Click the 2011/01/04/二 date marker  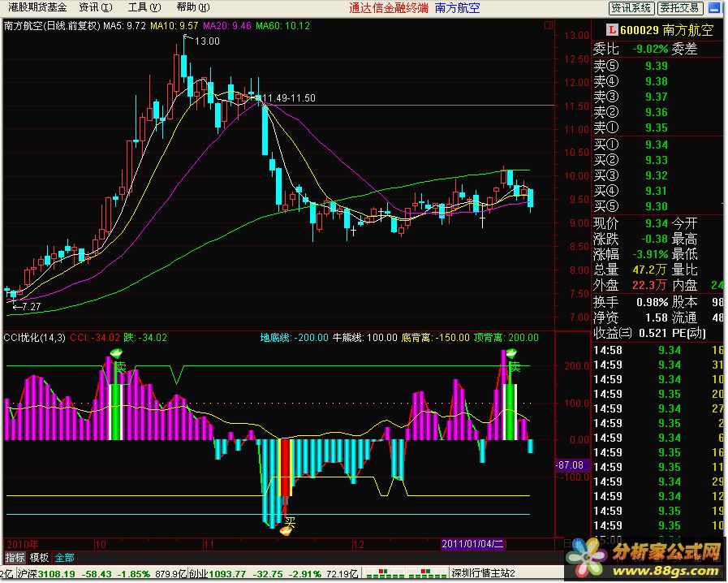coord(472,543)
